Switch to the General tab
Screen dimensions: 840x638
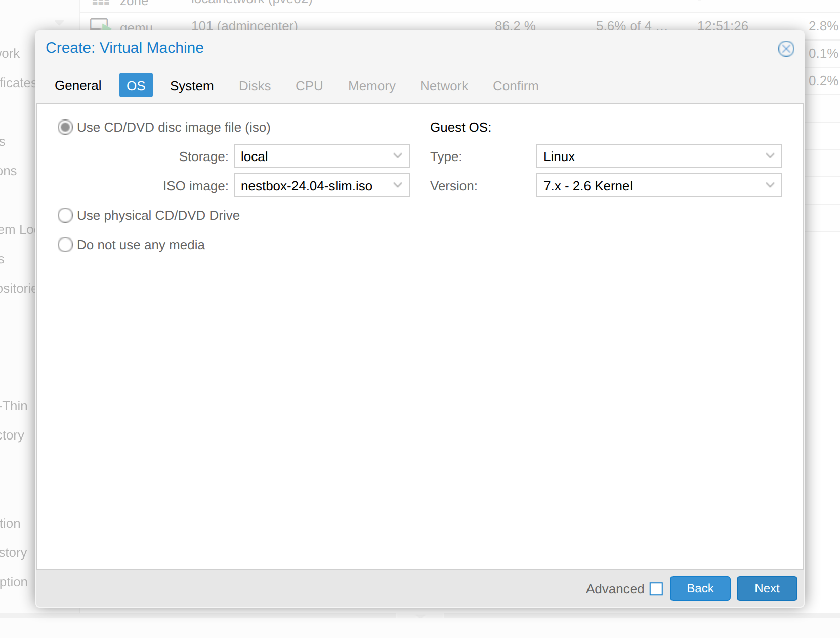pyautogui.click(x=78, y=85)
